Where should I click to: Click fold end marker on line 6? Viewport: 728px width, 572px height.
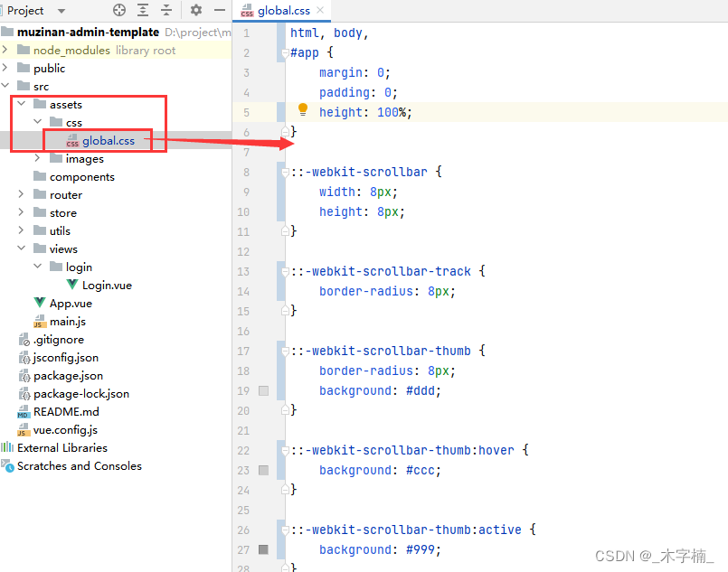[x=286, y=132]
